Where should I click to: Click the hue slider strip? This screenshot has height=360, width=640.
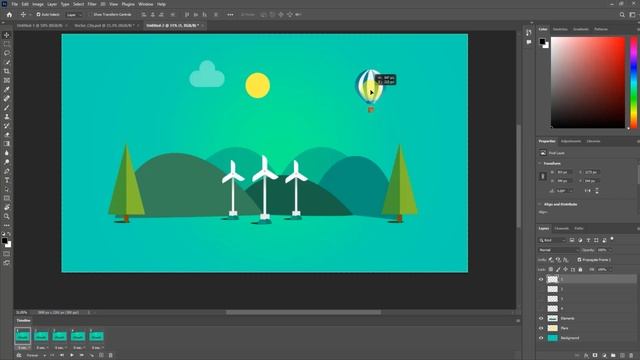click(634, 82)
